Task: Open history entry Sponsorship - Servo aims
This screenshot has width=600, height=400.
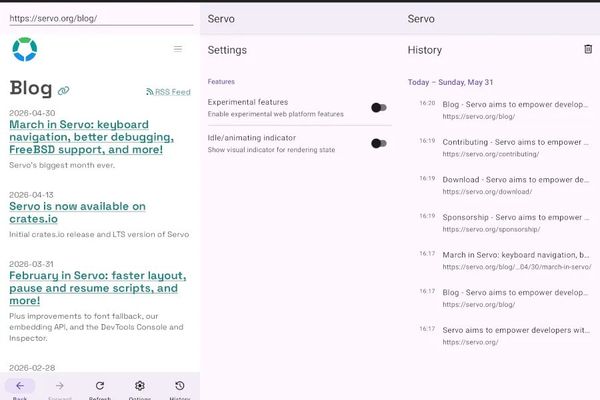Action: point(504,222)
